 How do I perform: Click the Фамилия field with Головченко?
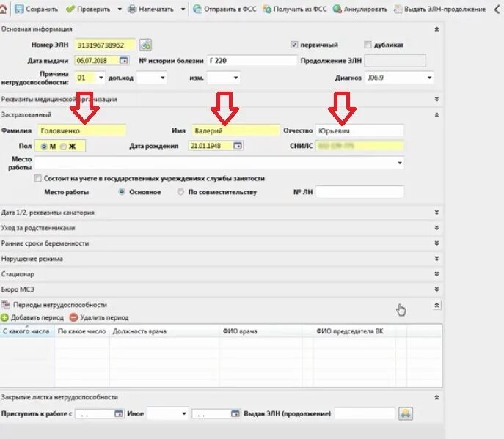tap(81, 130)
